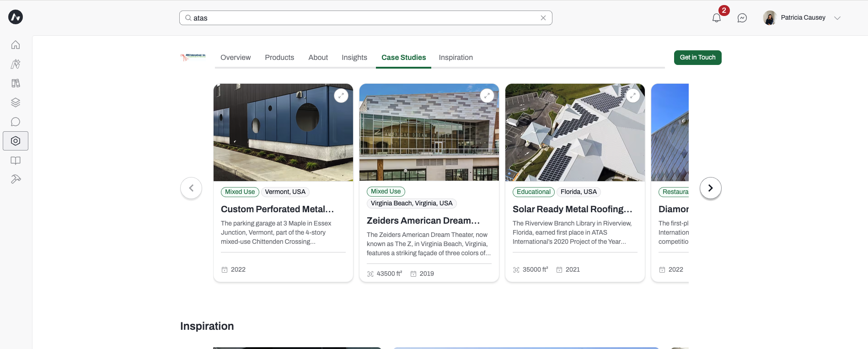Open the Home icon in sidebar
Image resolution: width=868 pixels, height=349 pixels.
(x=16, y=45)
